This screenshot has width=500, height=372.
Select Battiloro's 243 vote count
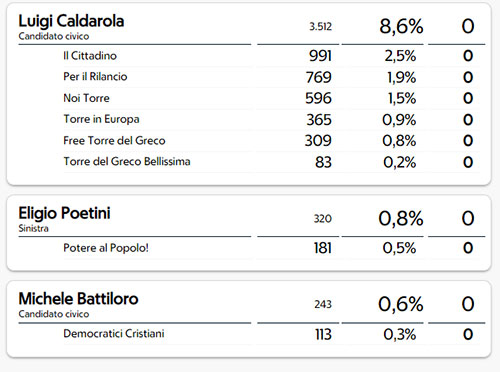tap(323, 304)
